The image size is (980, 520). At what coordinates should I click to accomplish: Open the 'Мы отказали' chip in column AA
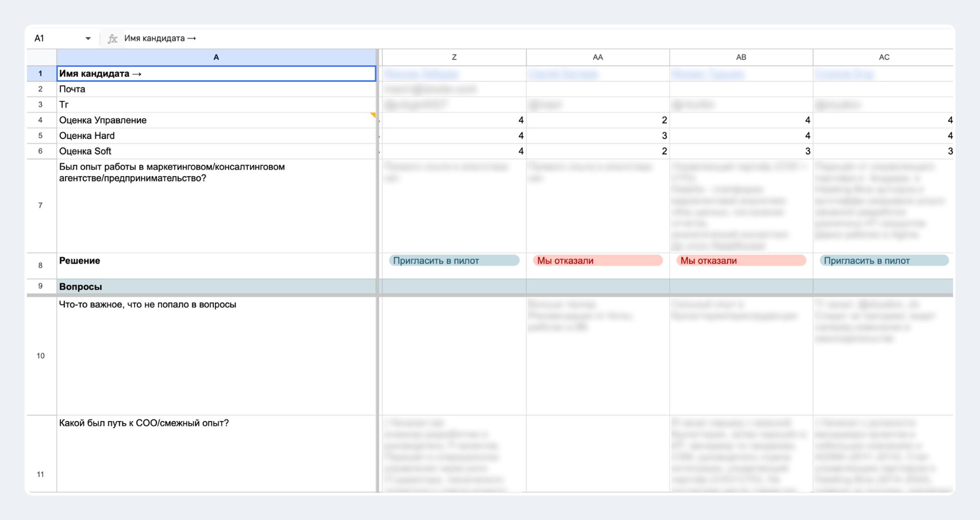(x=597, y=260)
